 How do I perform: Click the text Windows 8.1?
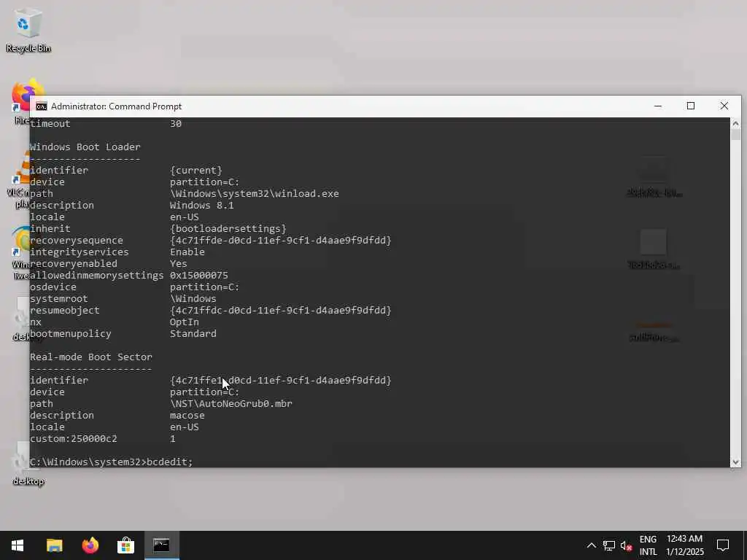(x=202, y=205)
